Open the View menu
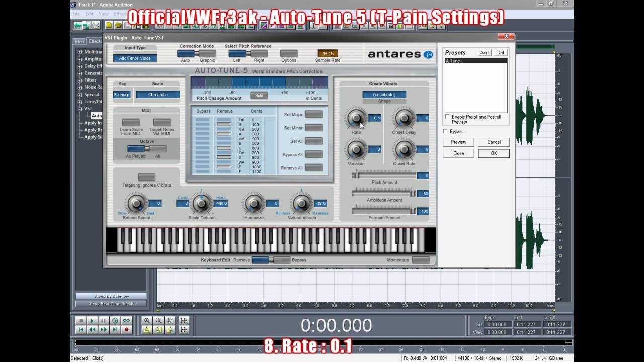 pos(103,14)
